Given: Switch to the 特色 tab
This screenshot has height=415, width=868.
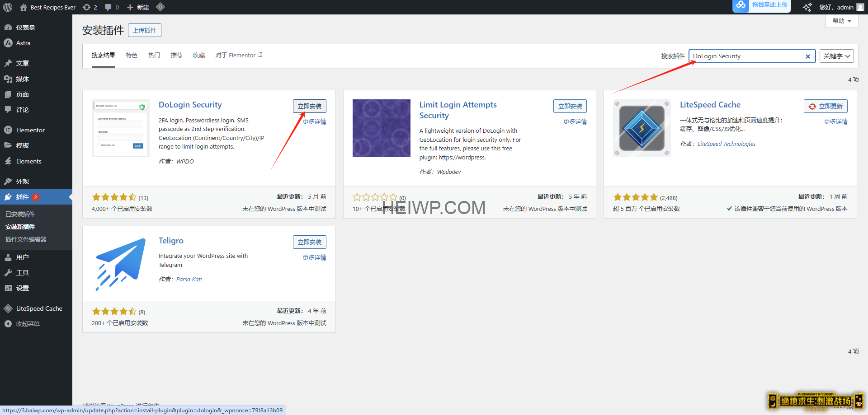Looking at the screenshot, I should coord(132,55).
